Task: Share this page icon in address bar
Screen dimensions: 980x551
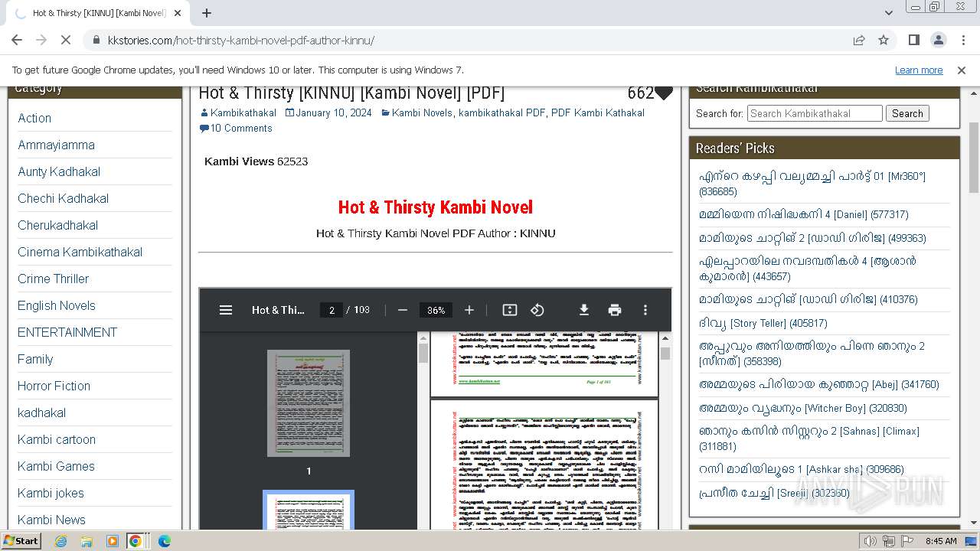Action: point(859,40)
